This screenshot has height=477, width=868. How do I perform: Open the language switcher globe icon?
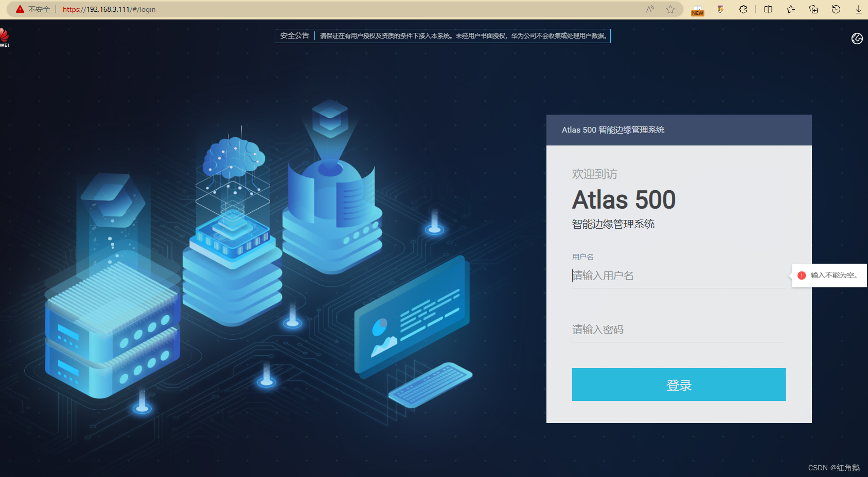[x=856, y=39]
